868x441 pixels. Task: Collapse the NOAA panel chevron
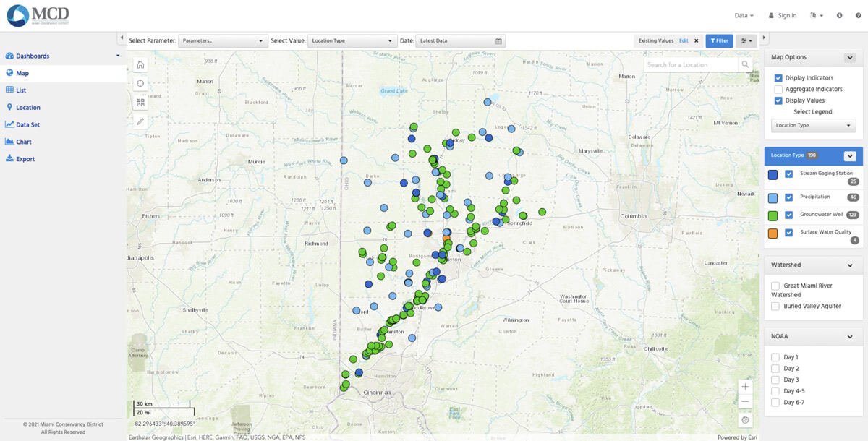(849, 337)
